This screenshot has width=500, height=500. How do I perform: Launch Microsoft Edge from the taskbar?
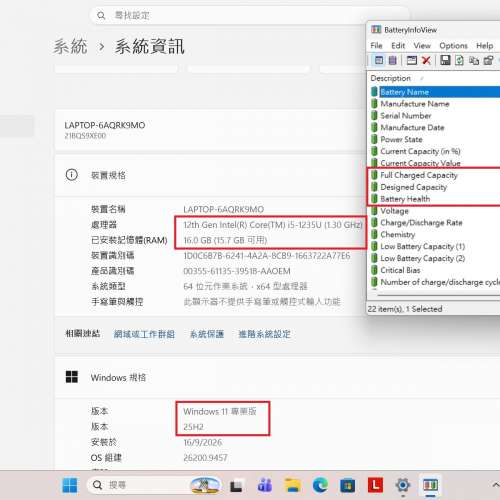(320, 485)
